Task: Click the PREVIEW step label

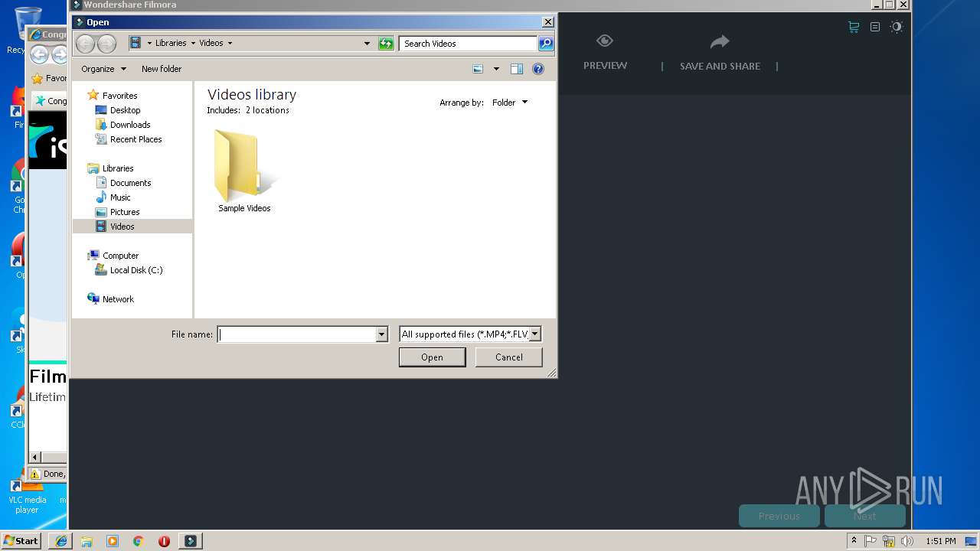Action: [x=605, y=66]
